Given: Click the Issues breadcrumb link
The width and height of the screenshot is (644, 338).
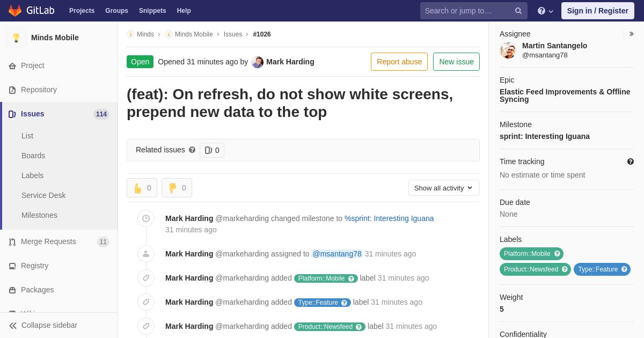Looking at the screenshot, I should (x=233, y=34).
